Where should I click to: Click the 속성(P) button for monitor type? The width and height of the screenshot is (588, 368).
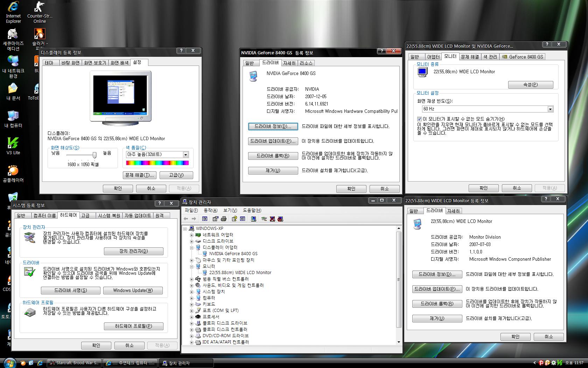(x=530, y=85)
